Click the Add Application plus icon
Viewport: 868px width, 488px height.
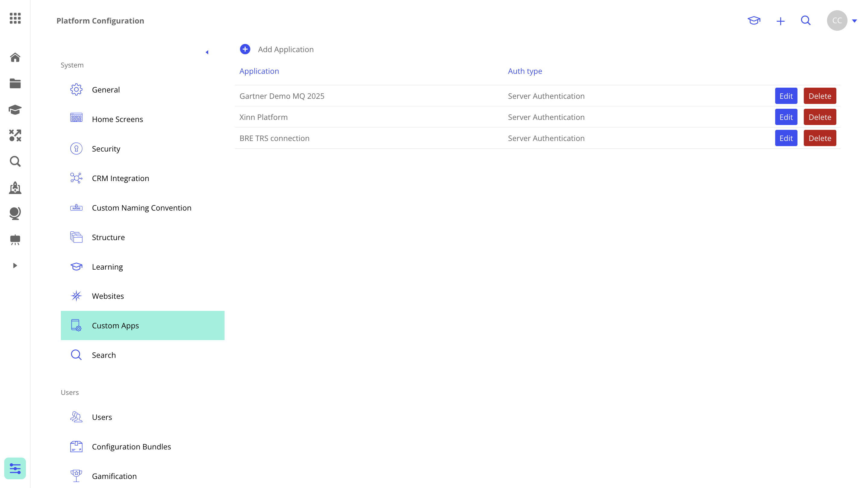coord(245,49)
